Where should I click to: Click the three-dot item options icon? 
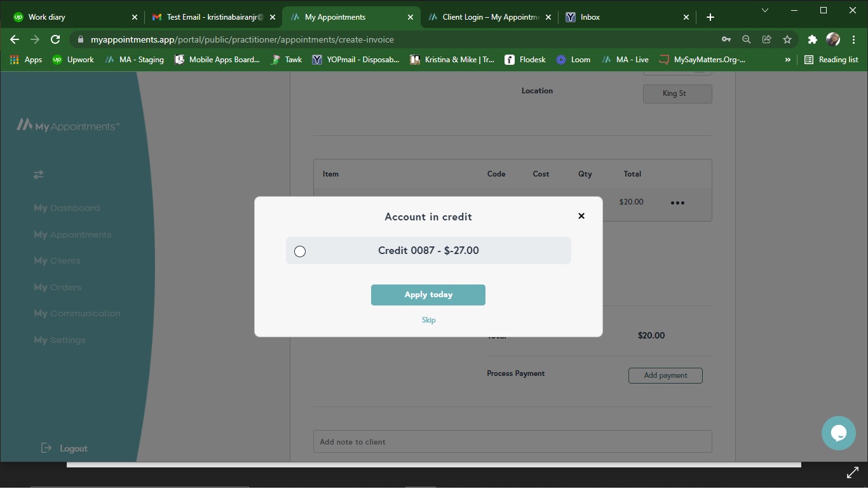[x=677, y=203]
